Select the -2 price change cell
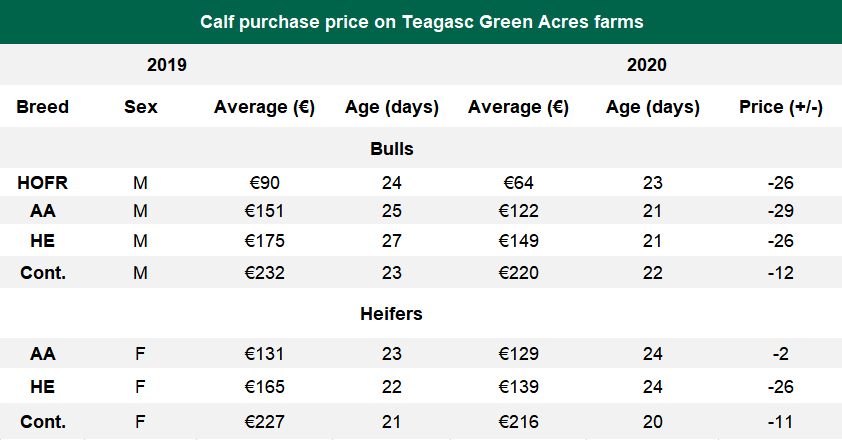 tap(780, 353)
